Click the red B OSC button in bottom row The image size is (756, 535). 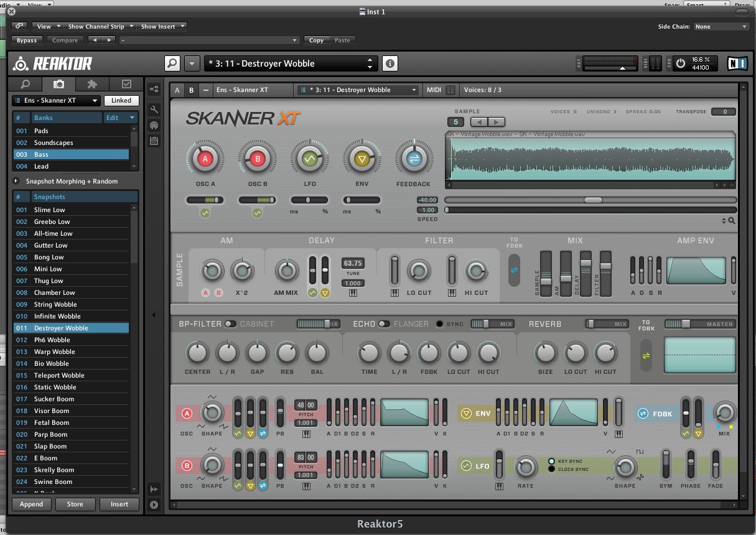[x=187, y=465]
